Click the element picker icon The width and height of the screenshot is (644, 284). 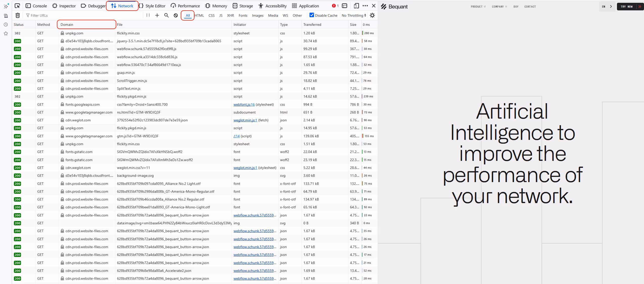pos(17,6)
